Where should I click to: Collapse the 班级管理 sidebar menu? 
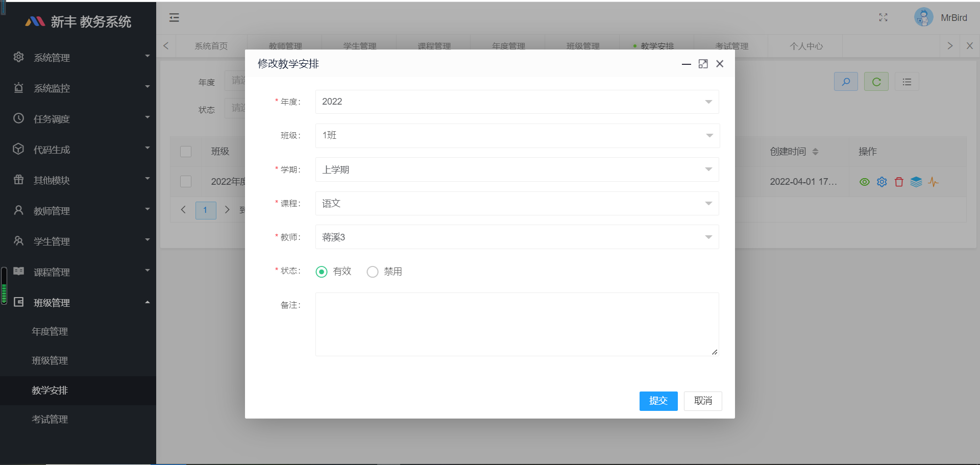(78, 302)
